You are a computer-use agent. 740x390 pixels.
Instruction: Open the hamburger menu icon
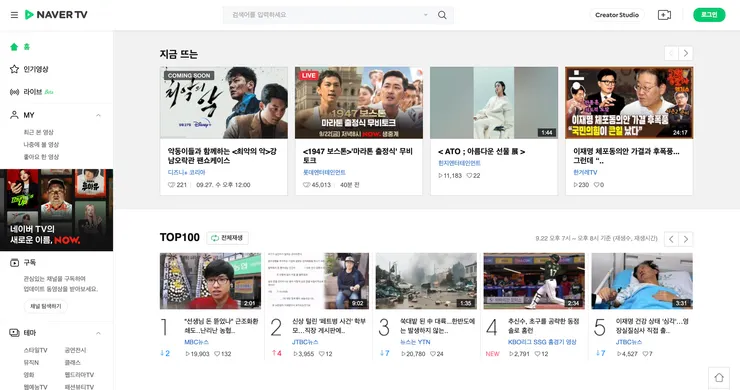pos(14,15)
